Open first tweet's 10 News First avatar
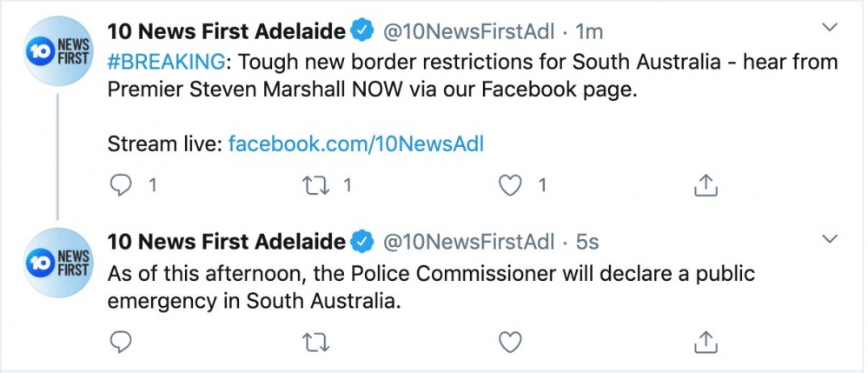 tap(56, 51)
